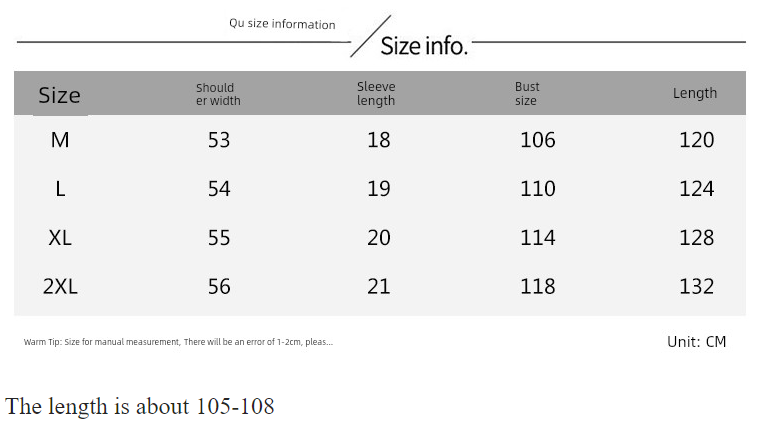The width and height of the screenshot is (761, 427).
Task: Click the "Qu size information" caption
Action: coord(282,24)
